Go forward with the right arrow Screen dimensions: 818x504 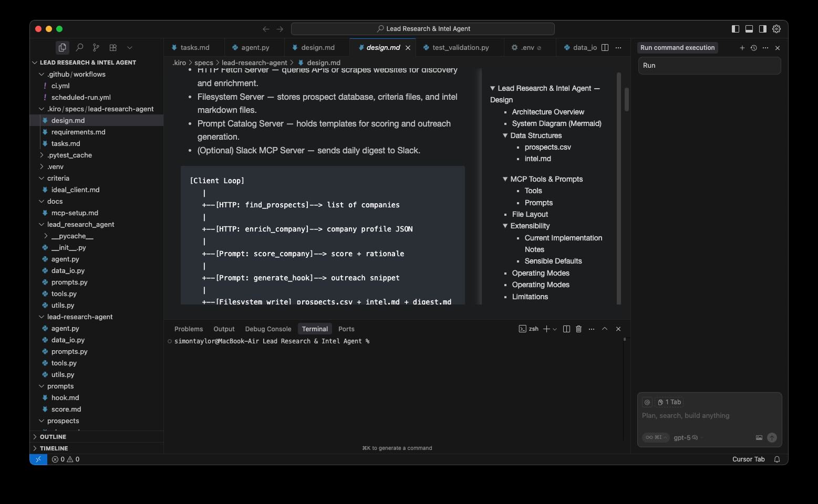[x=280, y=29]
